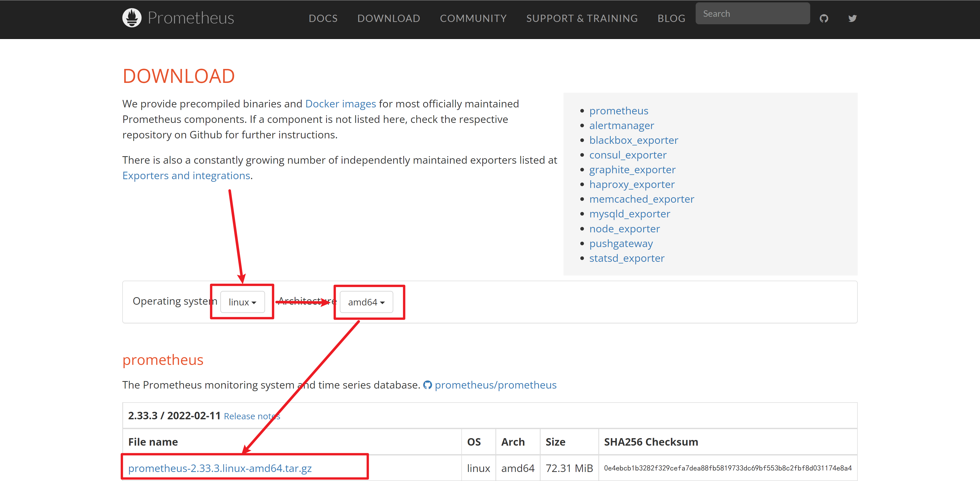
Task: Follow the Exporters and integrations link
Action: click(x=186, y=175)
